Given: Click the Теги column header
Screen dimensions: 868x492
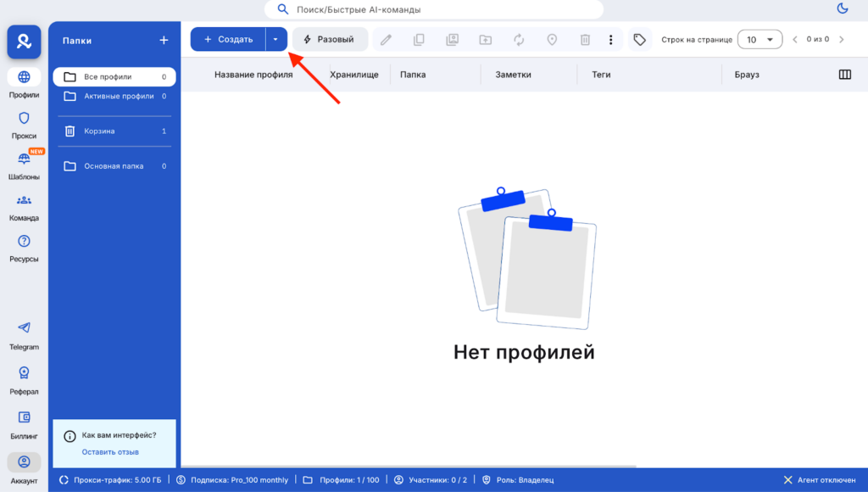Looking at the screenshot, I should [601, 75].
